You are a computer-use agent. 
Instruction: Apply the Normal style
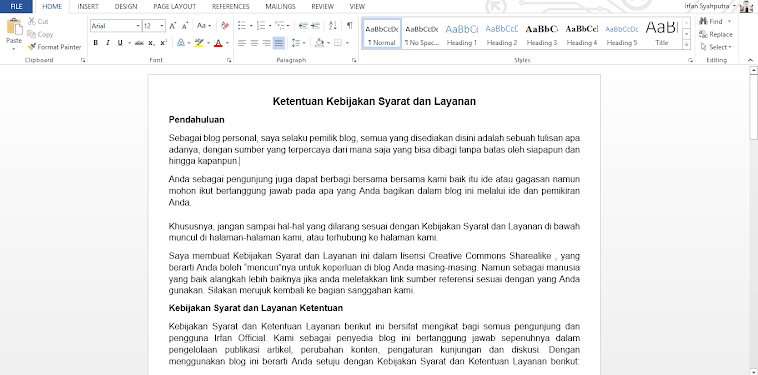click(382, 33)
